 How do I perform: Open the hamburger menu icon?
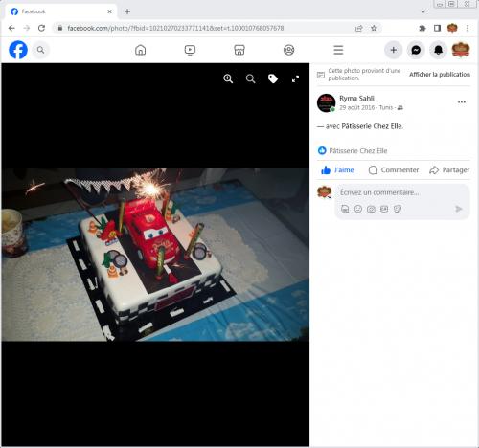338,50
